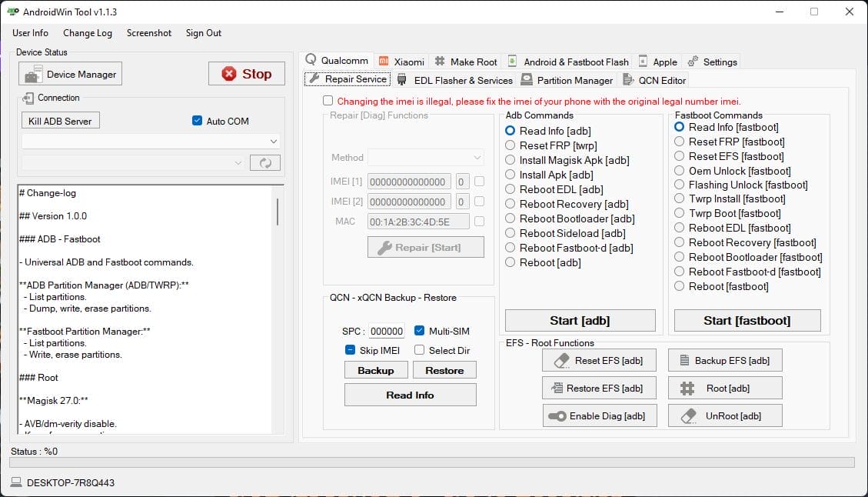Enable Diag mode via the key icon
This screenshot has width=868, height=497.
click(599, 415)
